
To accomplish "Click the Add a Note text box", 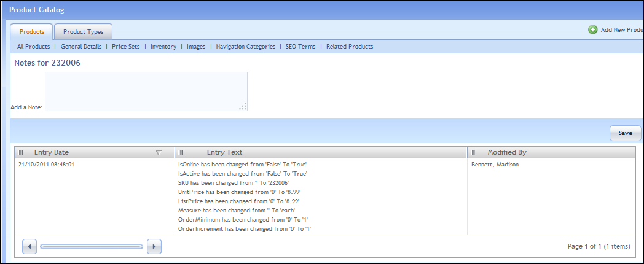I will pos(146,91).
